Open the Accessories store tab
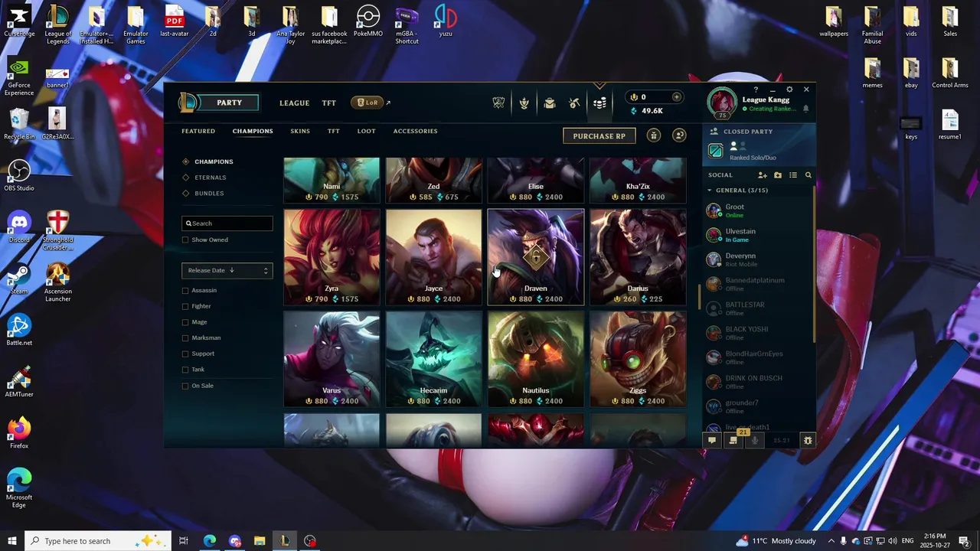 [416, 132]
